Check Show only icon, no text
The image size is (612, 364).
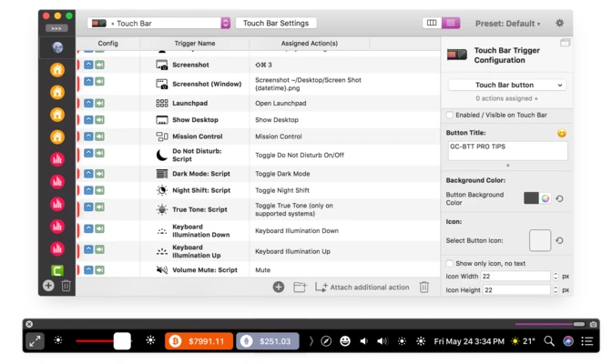click(x=450, y=263)
